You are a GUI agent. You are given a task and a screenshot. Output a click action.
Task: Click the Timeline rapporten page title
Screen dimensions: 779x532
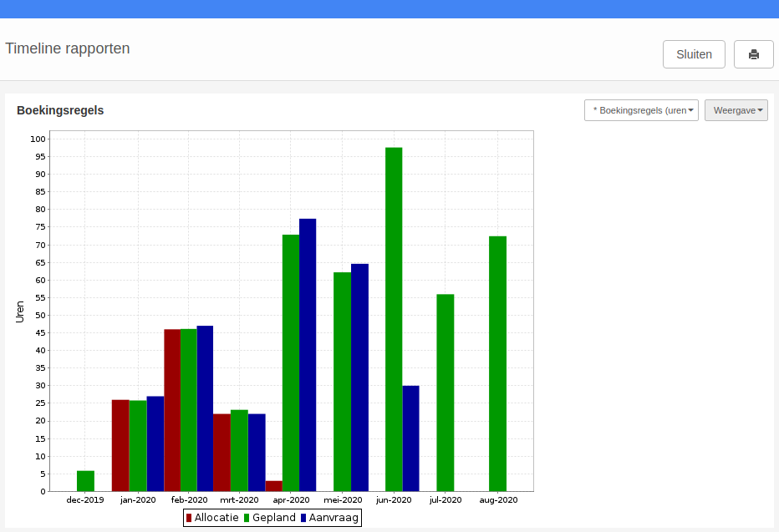pos(68,48)
